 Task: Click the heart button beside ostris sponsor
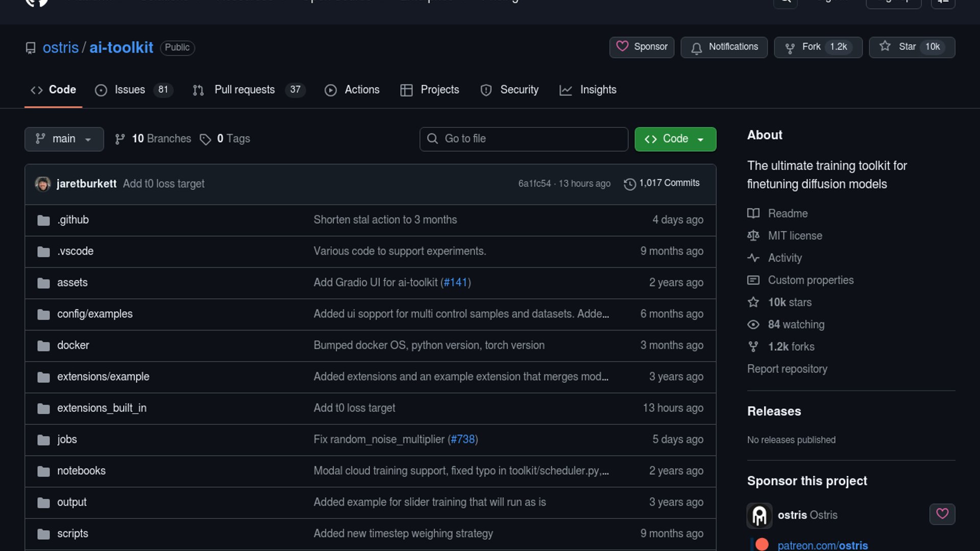click(942, 514)
